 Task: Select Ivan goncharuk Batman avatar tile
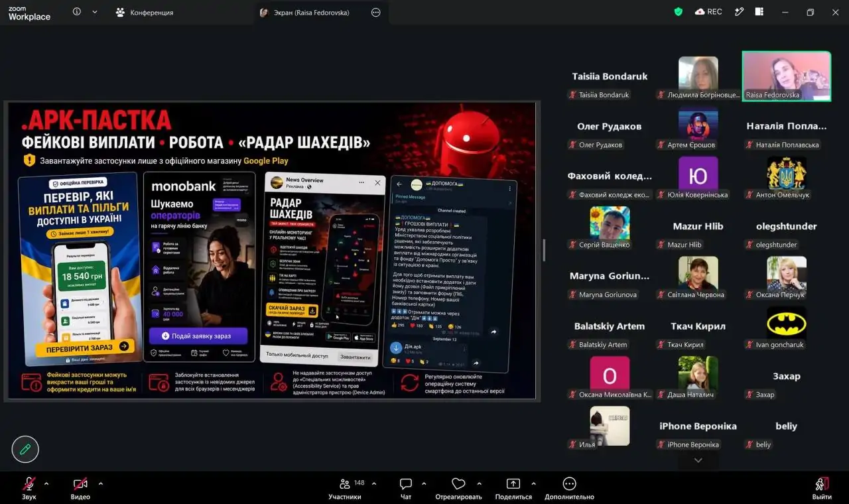[787, 326]
